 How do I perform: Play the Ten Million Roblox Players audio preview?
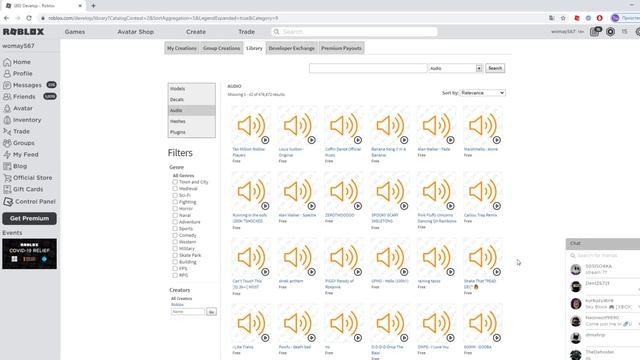[x=265, y=140]
